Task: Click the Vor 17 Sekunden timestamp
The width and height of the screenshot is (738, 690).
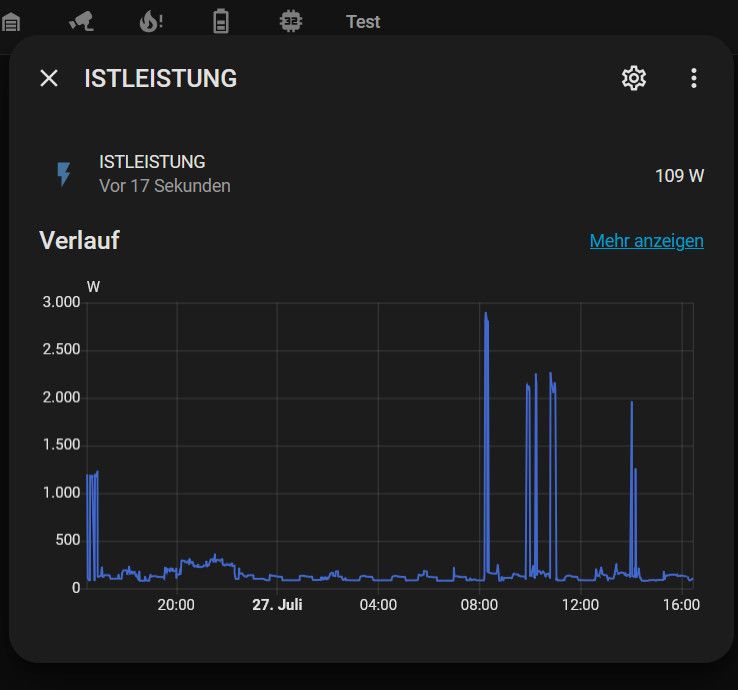Action: coord(165,186)
